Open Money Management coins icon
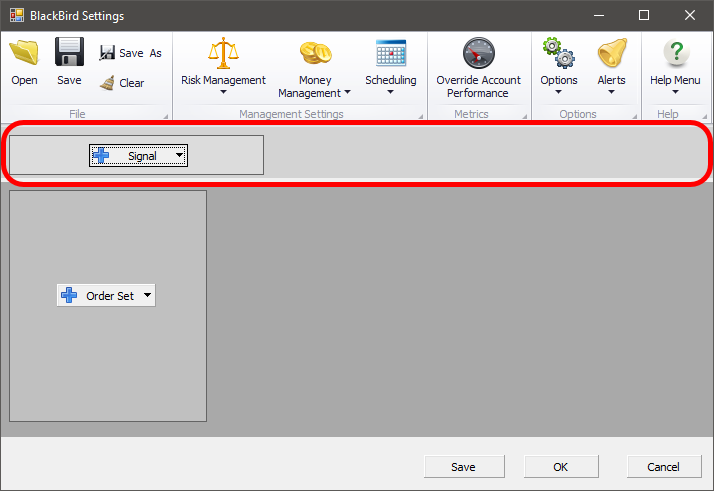Viewport: 714px width, 491px height. (315, 53)
